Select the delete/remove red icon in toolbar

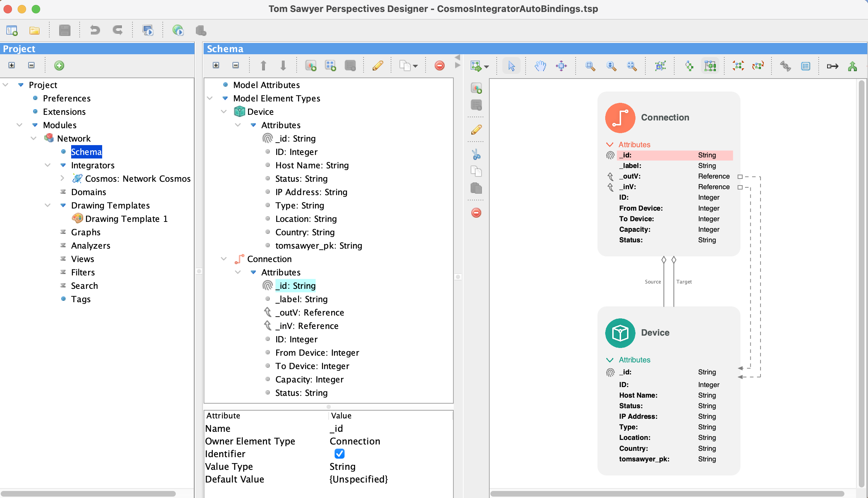tap(439, 66)
